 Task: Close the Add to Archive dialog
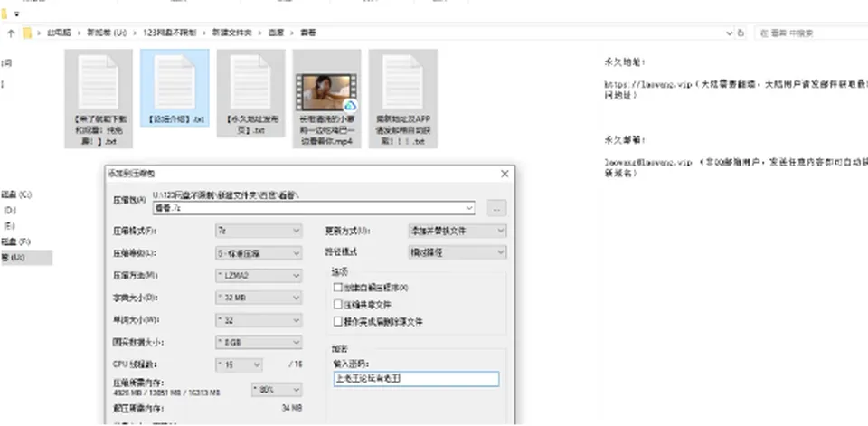tap(505, 174)
